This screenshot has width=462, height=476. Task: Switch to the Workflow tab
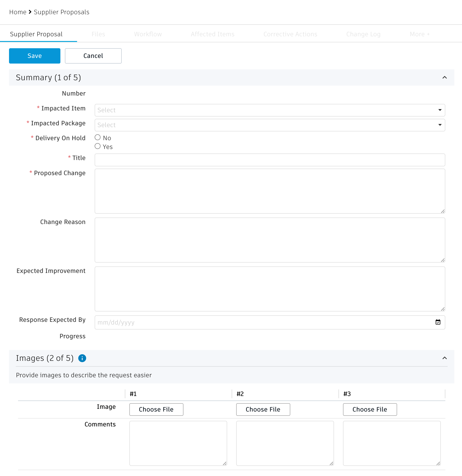(x=148, y=34)
